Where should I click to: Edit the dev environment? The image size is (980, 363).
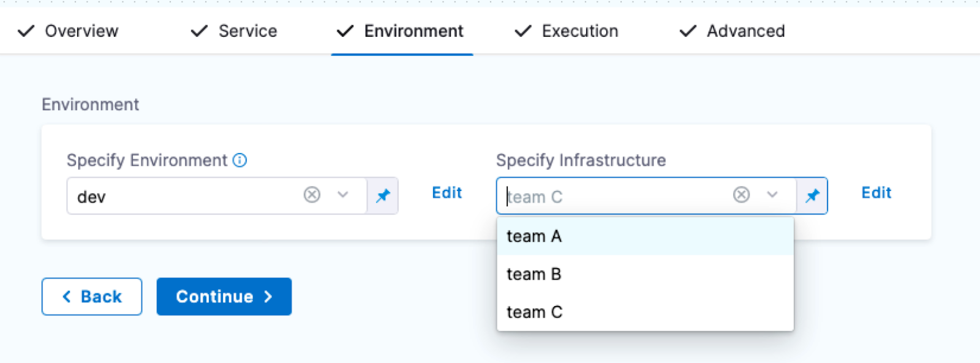[x=447, y=193]
